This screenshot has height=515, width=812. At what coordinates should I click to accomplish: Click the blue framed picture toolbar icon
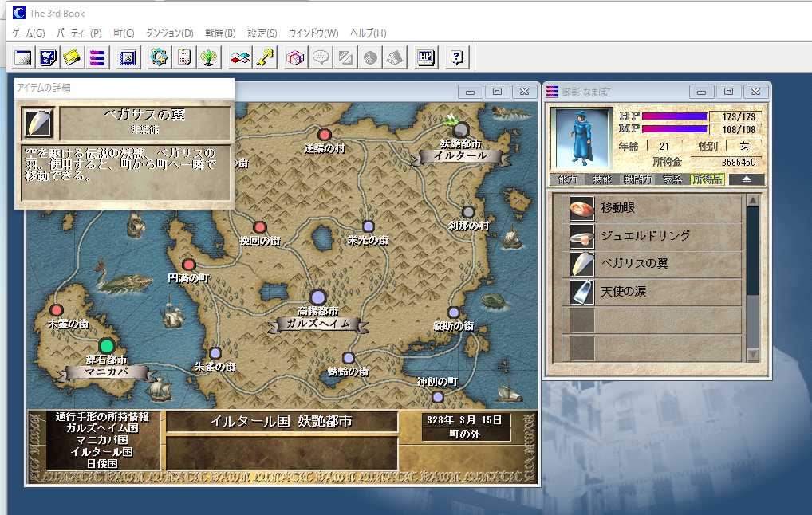(x=128, y=57)
